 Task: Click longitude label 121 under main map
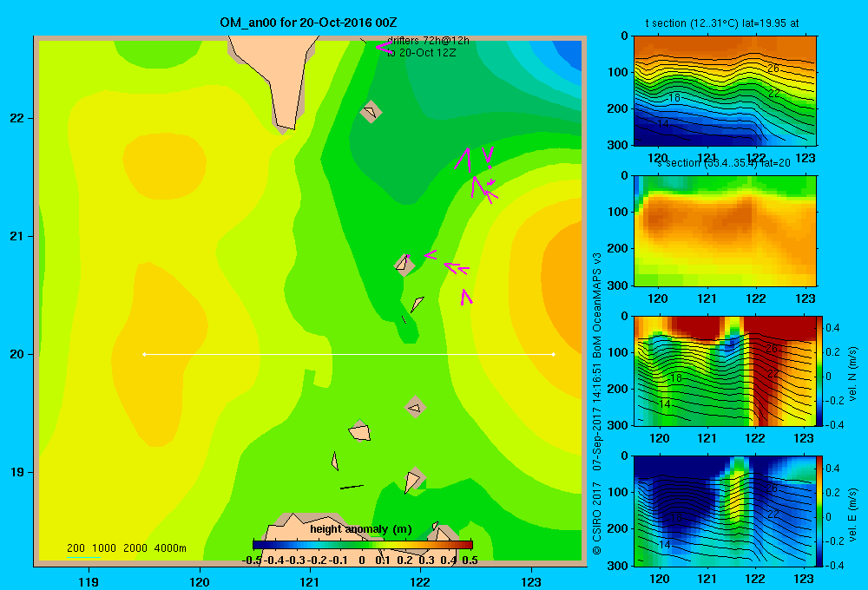[x=310, y=581]
